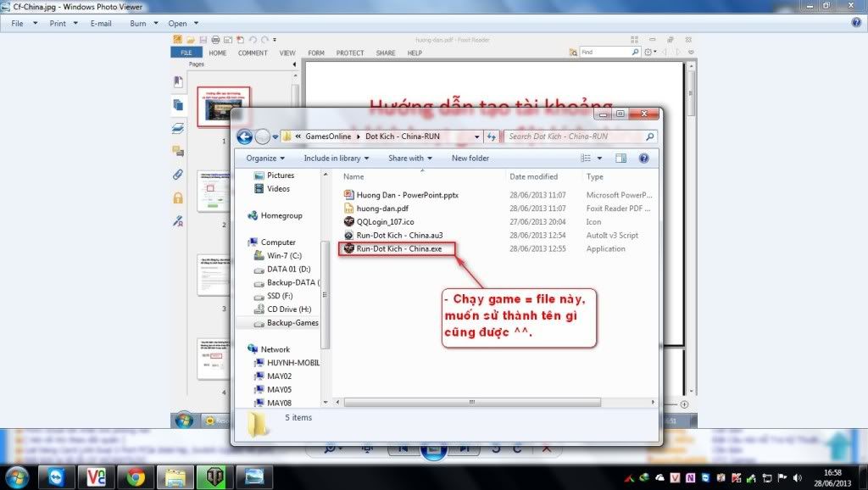
Task: Open TeamViewer from the taskbar
Action: coord(57,476)
